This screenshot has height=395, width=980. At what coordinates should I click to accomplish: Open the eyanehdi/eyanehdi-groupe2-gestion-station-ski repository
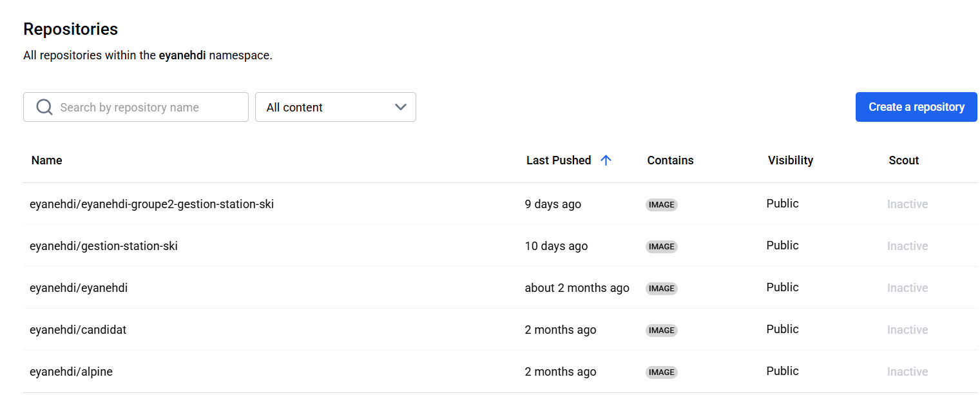(x=151, y=203)
